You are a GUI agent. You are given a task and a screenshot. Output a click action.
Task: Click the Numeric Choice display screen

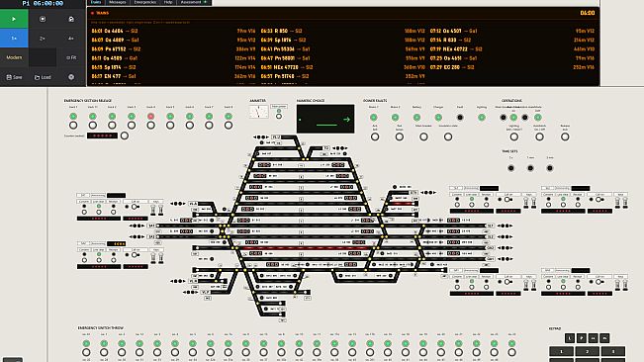coord(325,119)
